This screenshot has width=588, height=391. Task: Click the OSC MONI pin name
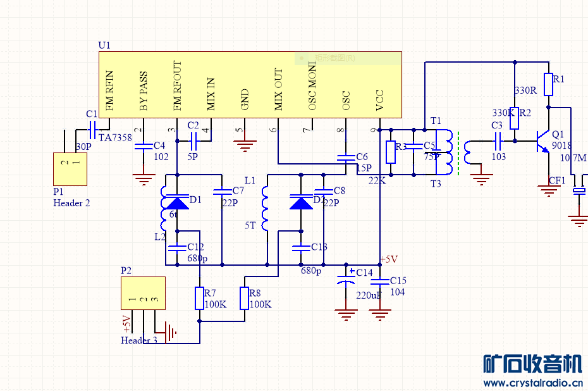312,86
